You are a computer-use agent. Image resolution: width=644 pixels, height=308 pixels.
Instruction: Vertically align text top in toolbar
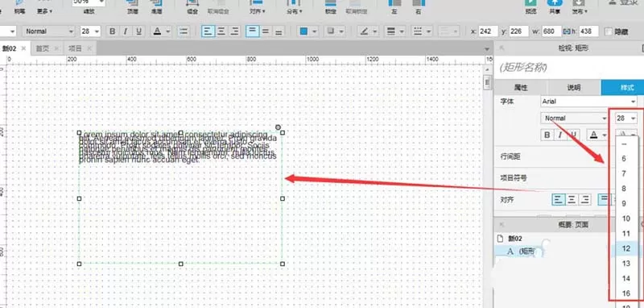(x=253, y=31)
